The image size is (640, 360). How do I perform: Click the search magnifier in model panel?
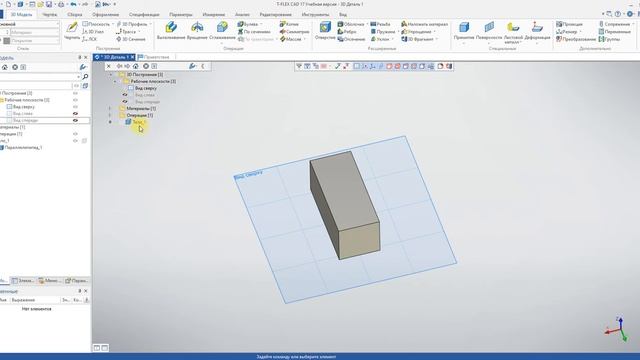[x=85, y=77]
